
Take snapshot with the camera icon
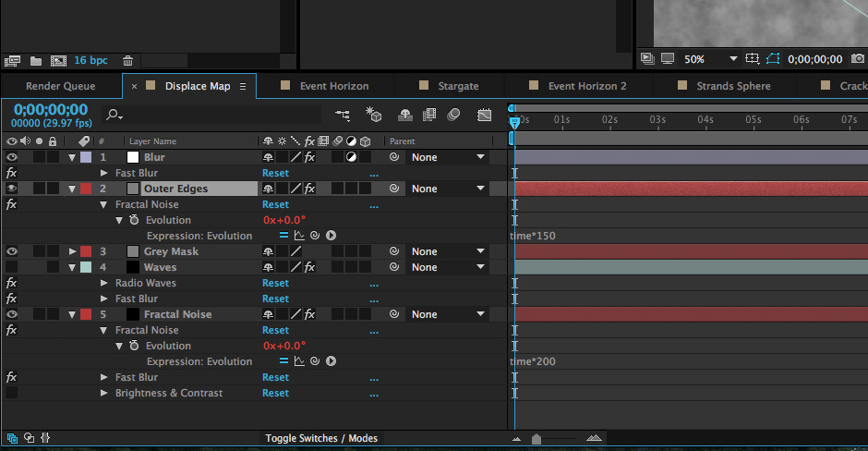click(858, 59)
